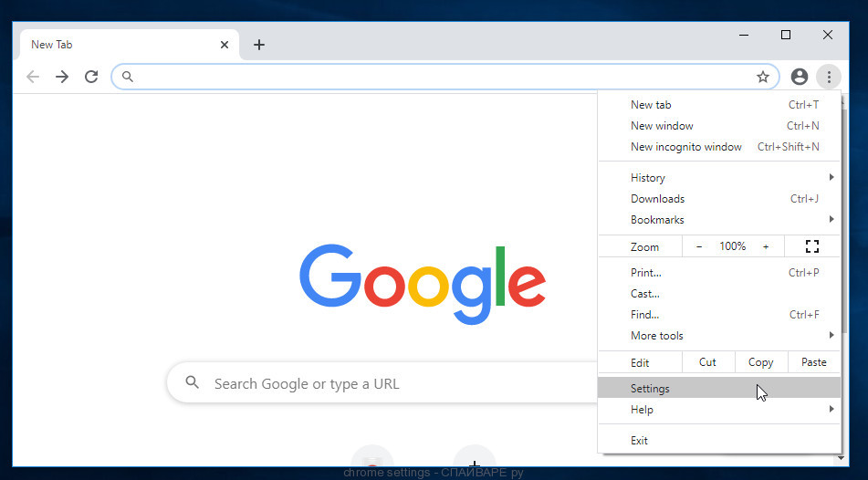868x480 pixels.
Task: Select Find... in the menu
Action: tap(719, 315)
